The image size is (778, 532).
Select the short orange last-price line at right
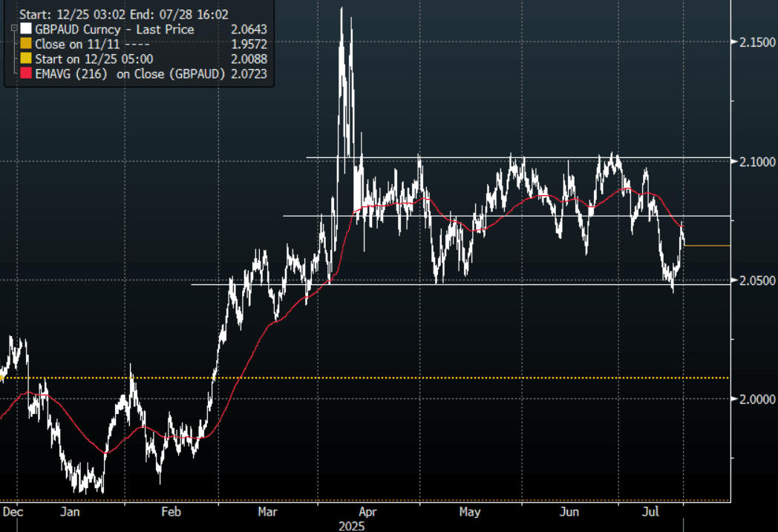(x=707, y=246)
